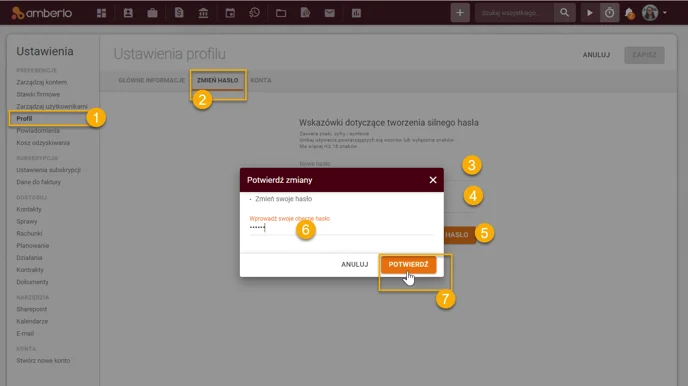The image size is (688, 386).
Task: Click ANULUJ at top of profile settings
Action: pyautogui.click(x=596, y=55)
